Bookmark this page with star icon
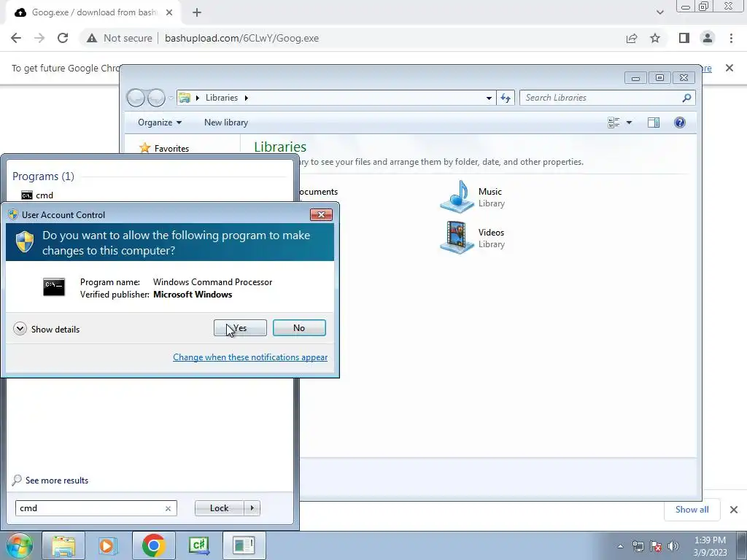 tap(655, 38)
